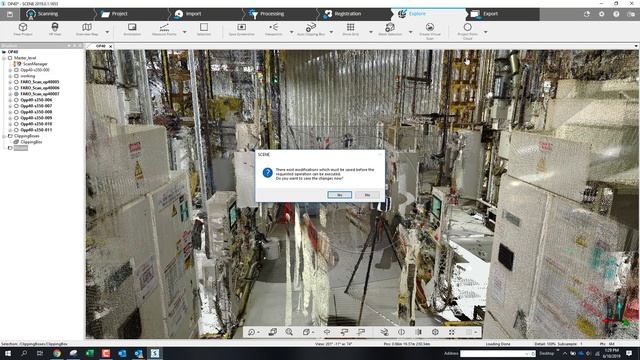Click the Create Virtual Scan tool
Screen dimensions: 640x360
pyautogui.click(x=430, y=30)
